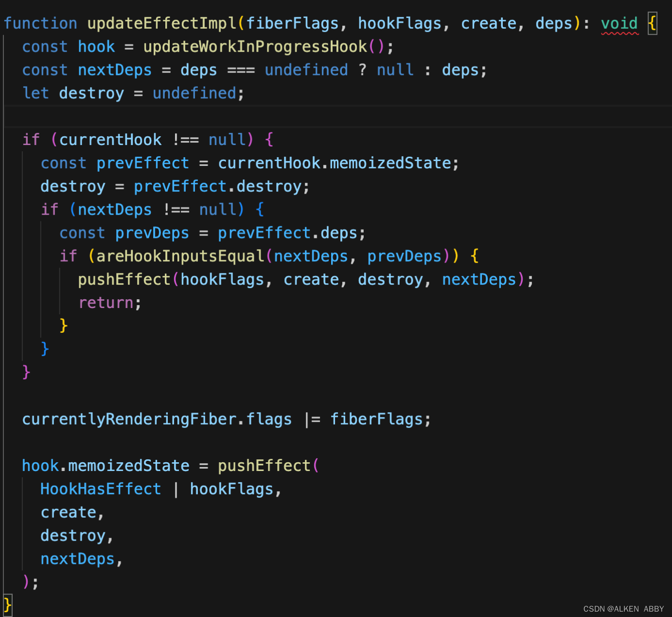Click 'undefined' in the nextDeps ternary line
The image size is (672, 617).
point(306,70)
